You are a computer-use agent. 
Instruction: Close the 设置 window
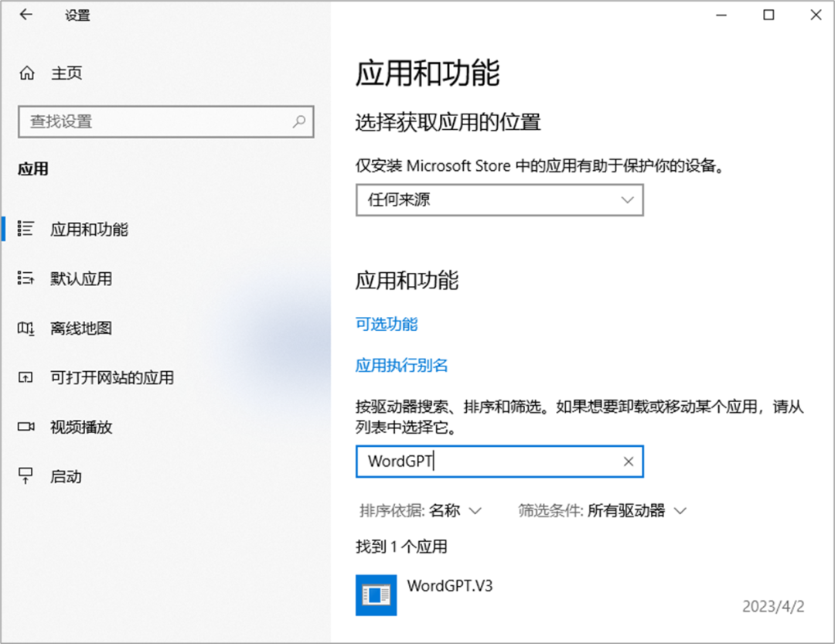pyautogui.click(x=816, y=15)
